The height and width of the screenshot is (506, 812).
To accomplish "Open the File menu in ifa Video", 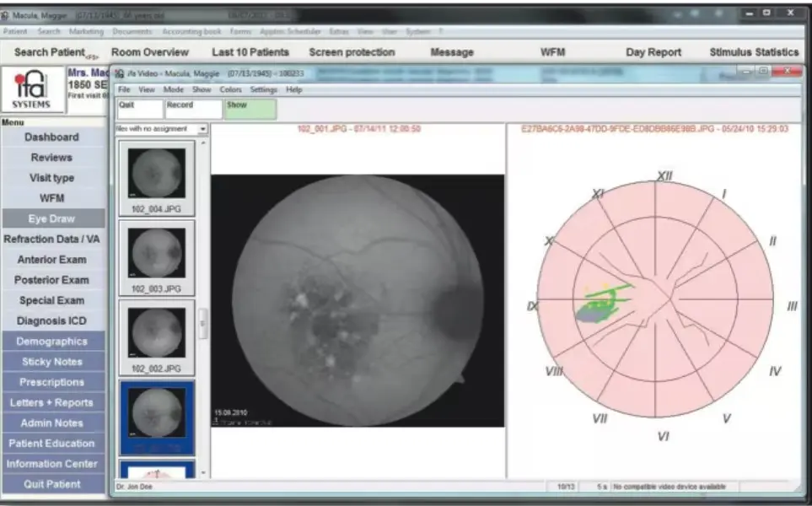I will [124, 88].
